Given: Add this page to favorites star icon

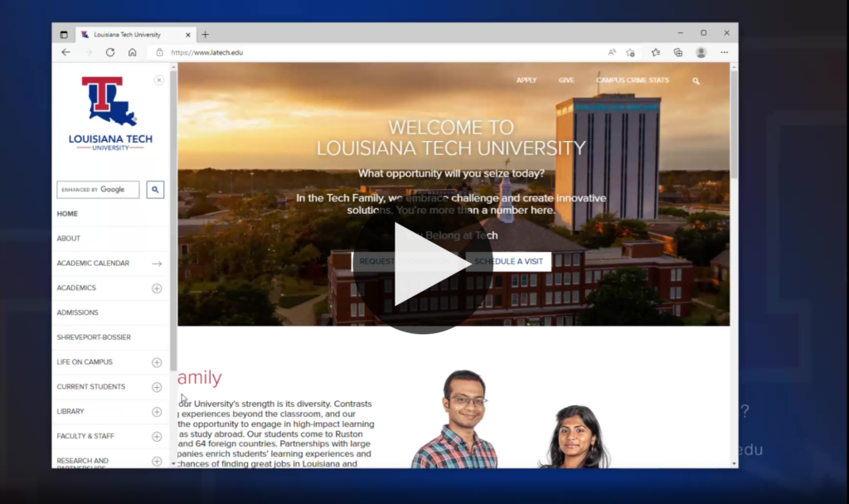Looking at the screenshot, I should 630,52.
